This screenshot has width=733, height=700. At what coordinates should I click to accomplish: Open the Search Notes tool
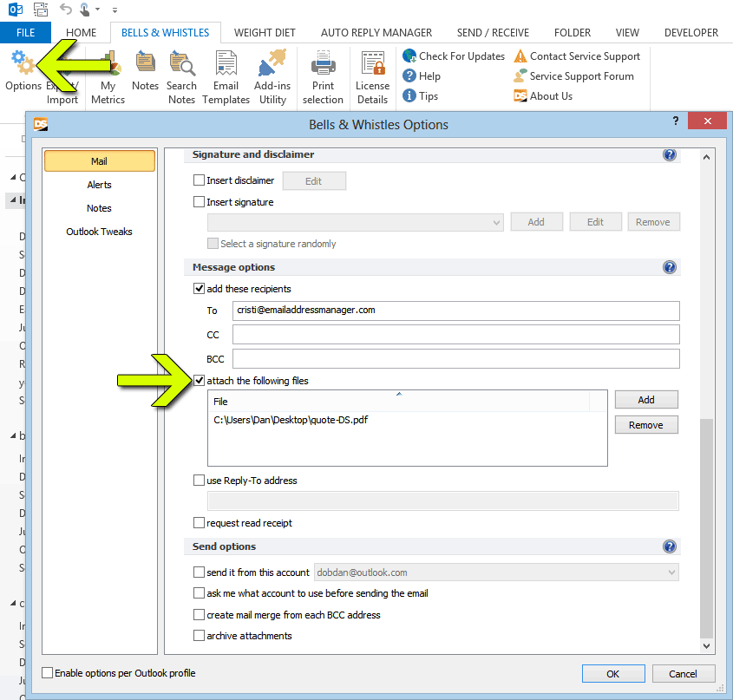(x=182, y=74)
